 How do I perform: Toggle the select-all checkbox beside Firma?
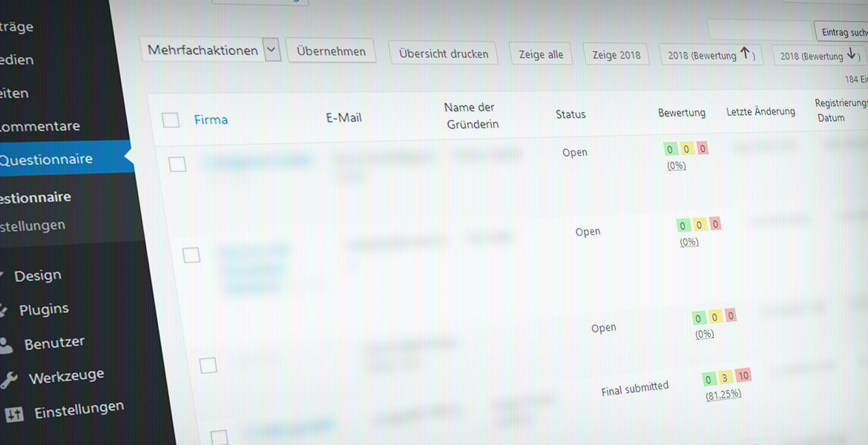171,119
